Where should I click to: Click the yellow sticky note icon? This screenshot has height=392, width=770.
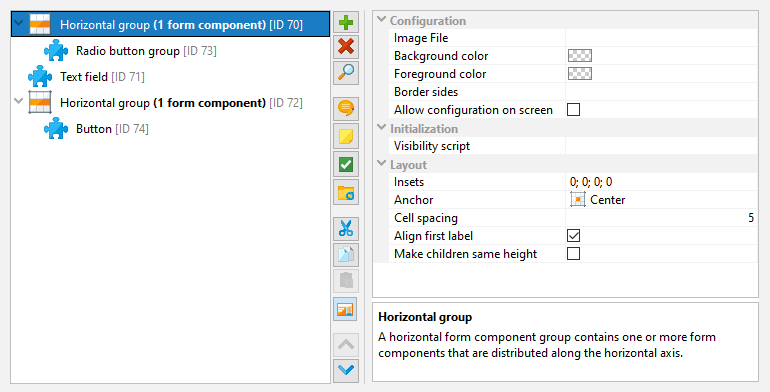click(346, 136)
